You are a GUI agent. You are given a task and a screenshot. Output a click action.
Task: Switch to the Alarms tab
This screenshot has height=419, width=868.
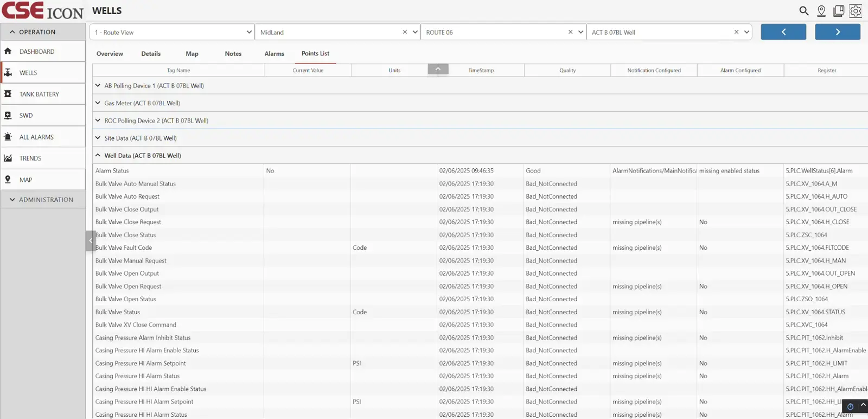[274, 54]
